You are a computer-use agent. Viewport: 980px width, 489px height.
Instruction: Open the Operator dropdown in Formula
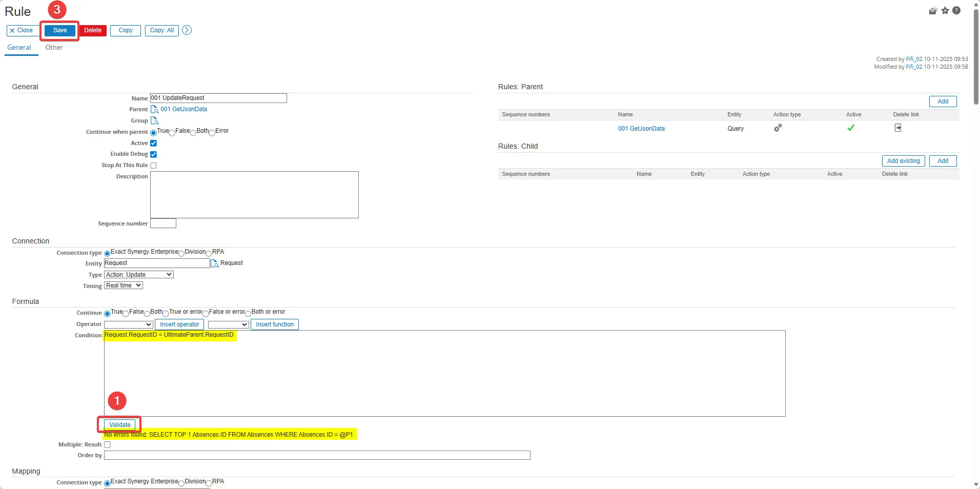128,324
